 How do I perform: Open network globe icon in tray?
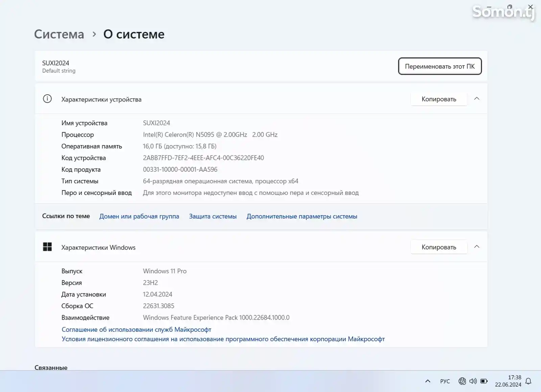[462, 381]
